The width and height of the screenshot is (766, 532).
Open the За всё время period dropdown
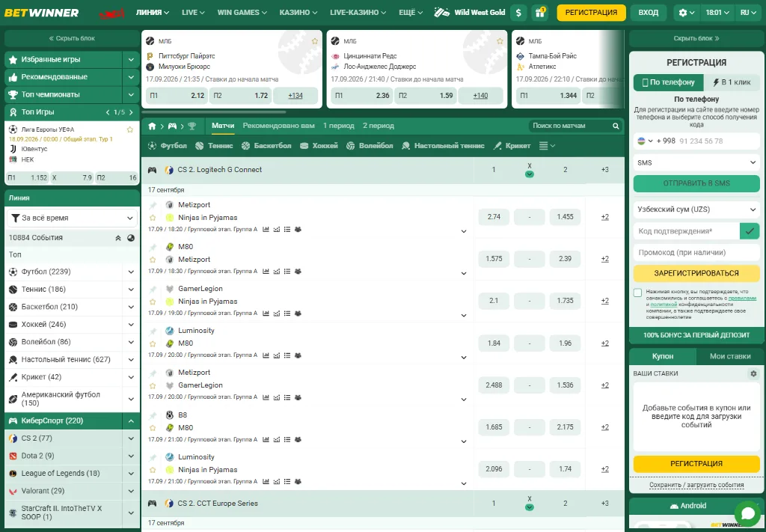tap(73, 218)
